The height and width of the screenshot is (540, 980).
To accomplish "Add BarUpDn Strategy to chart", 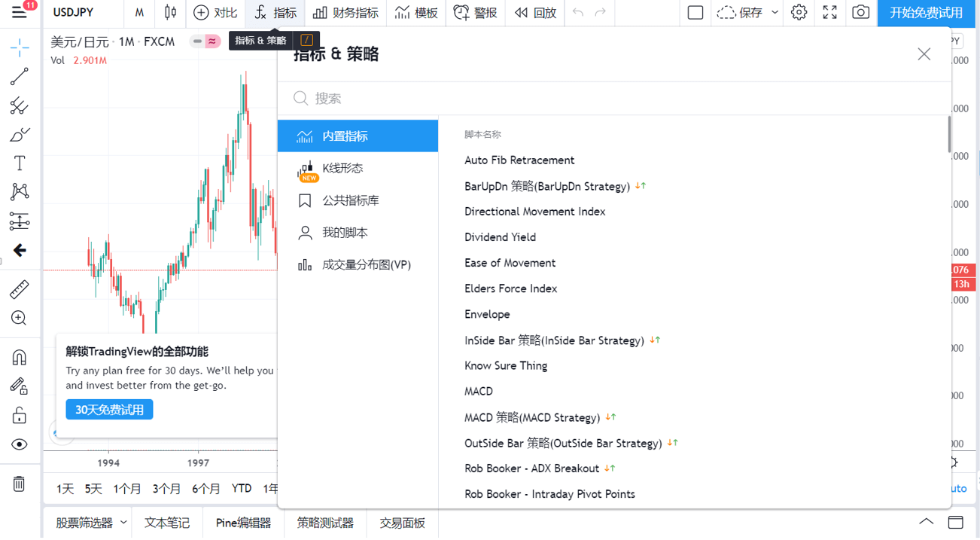I will click(547, 186).
